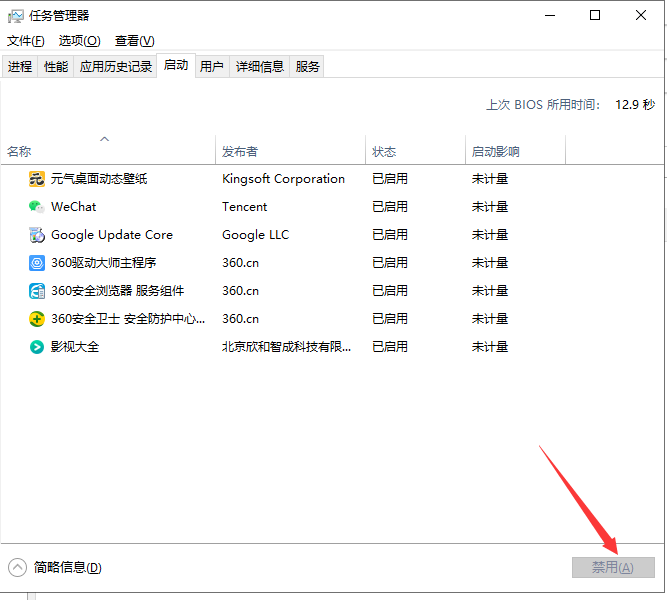Sort list by 启动影响 column
The image size is (667, 600).
(x=495, y=152)
